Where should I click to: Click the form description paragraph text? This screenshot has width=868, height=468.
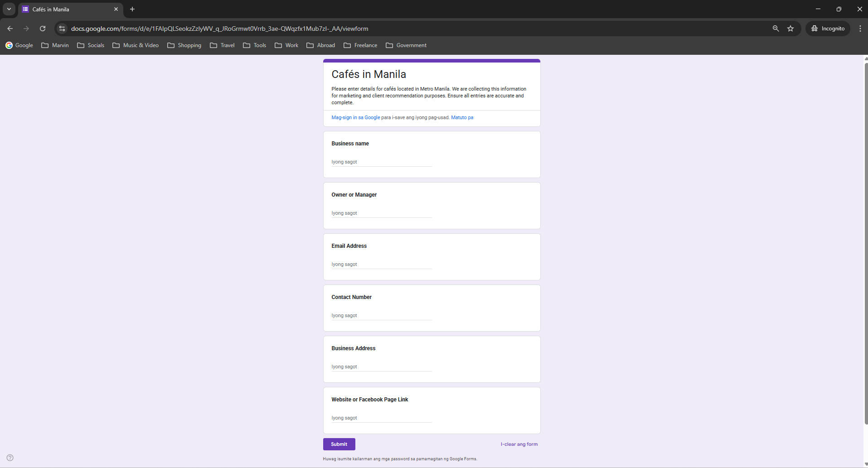point(429,96)
